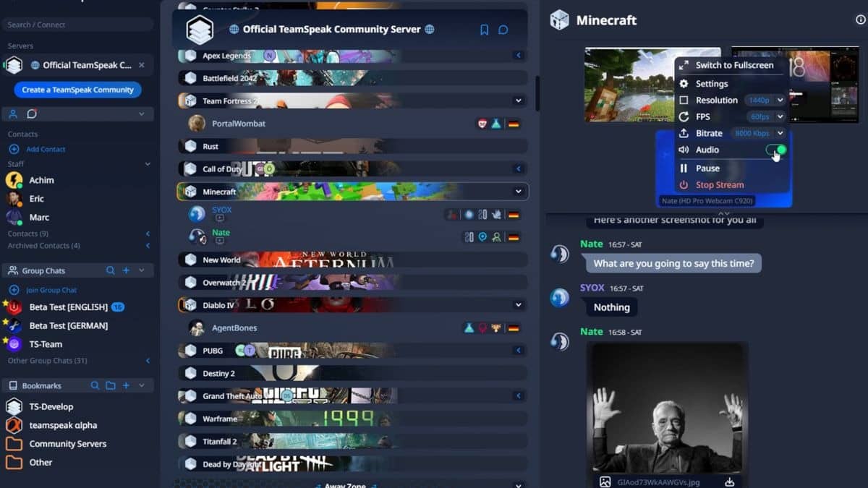The height and width of the screenshot is (488, 868).
Task: Open server chat via speech bubble icon
Action: pyautogui.click(x=503, y=30)
